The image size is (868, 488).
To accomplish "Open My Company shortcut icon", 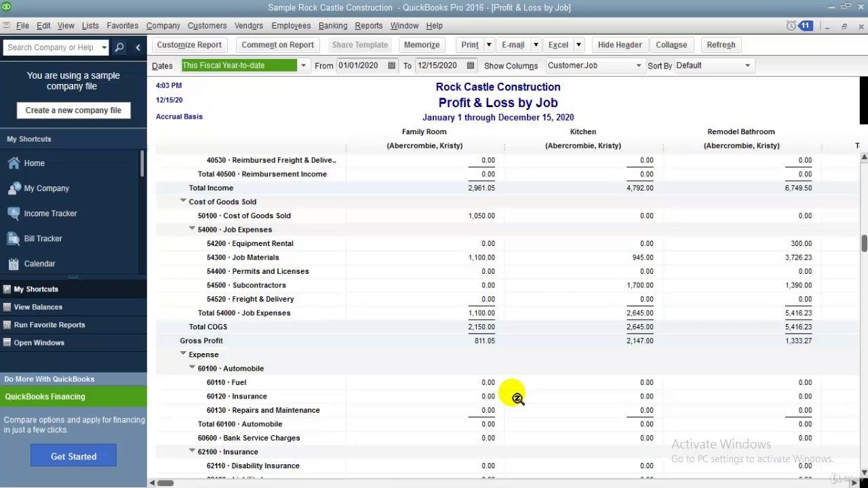I will click(14, 188).
